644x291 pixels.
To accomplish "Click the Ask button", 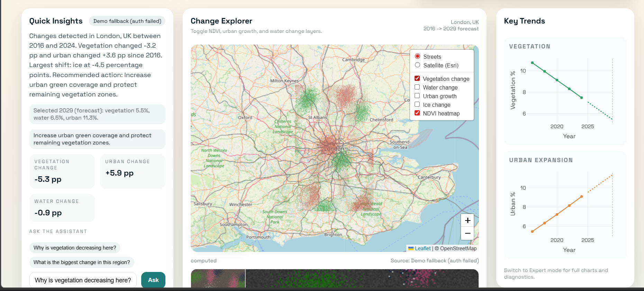I will [153, 280].
